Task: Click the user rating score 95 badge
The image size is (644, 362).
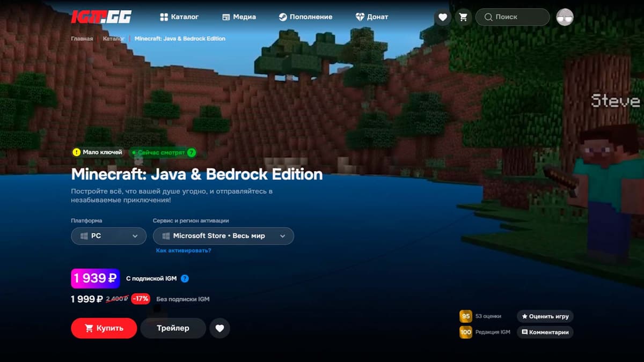Action: (465, 316)
